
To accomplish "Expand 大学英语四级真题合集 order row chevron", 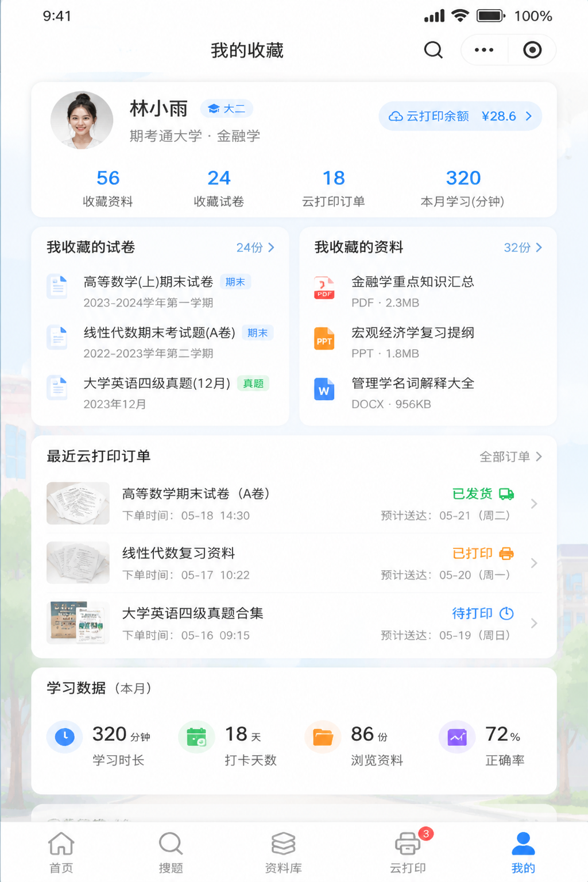I will 534,623.
